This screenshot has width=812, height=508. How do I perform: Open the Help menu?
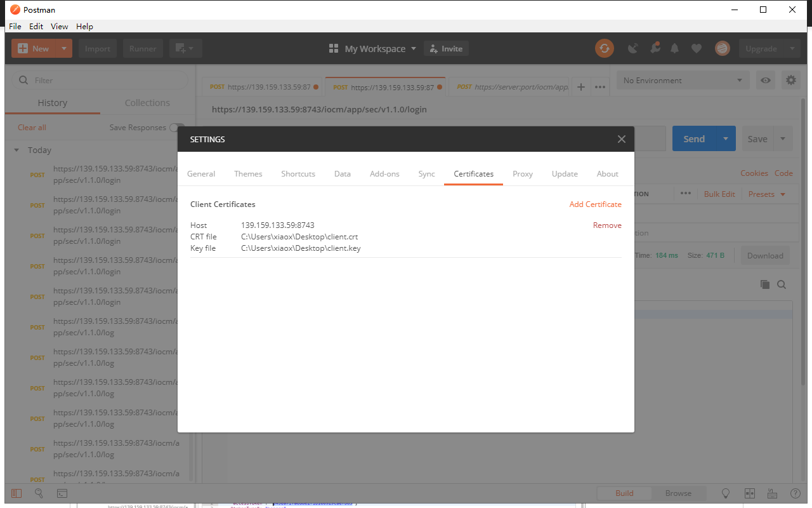84,26
